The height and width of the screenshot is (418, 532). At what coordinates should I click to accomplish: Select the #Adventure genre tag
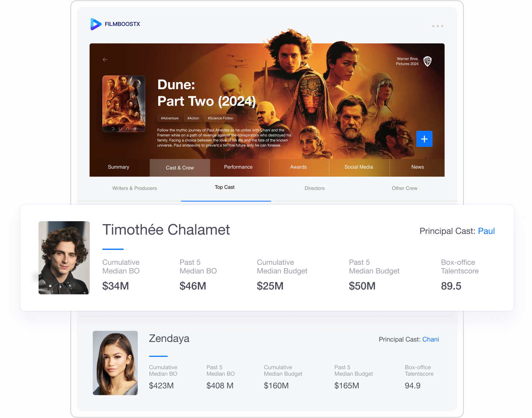170,118
